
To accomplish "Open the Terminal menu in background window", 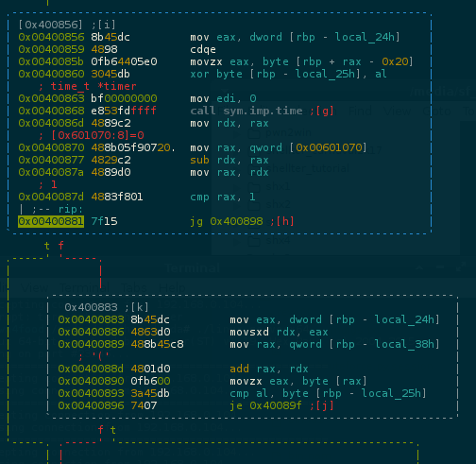I will (85, 287).
